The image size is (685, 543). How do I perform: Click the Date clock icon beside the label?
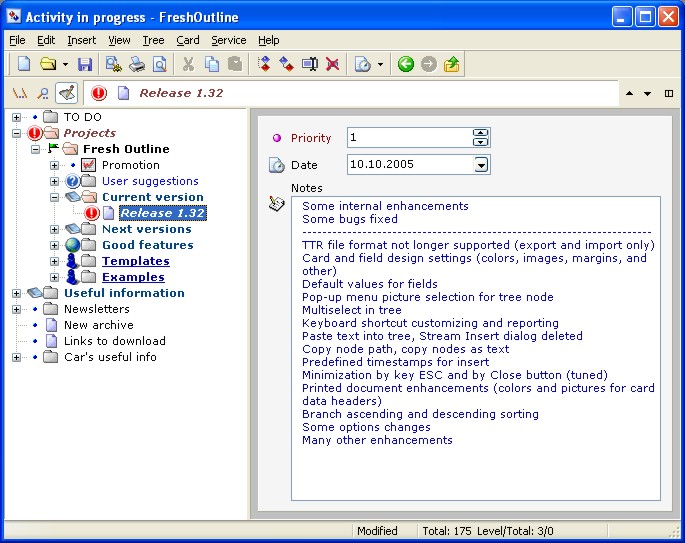[277, 165]
